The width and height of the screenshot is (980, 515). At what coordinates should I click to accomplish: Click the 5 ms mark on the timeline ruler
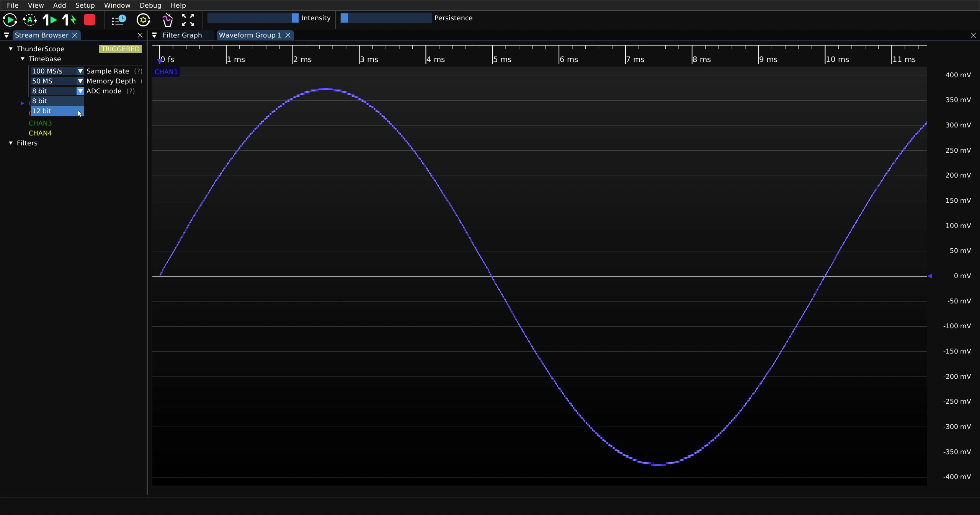(502, 59)
